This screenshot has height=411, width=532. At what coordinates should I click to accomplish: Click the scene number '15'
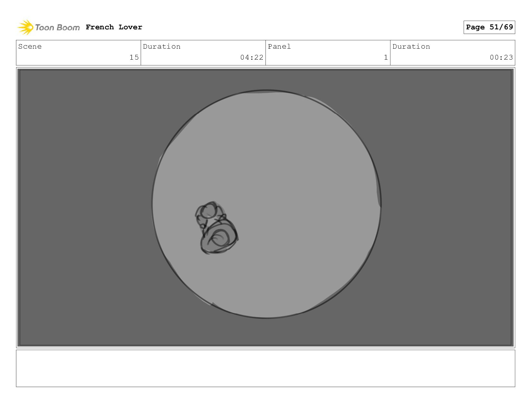[x=134, y=57]
